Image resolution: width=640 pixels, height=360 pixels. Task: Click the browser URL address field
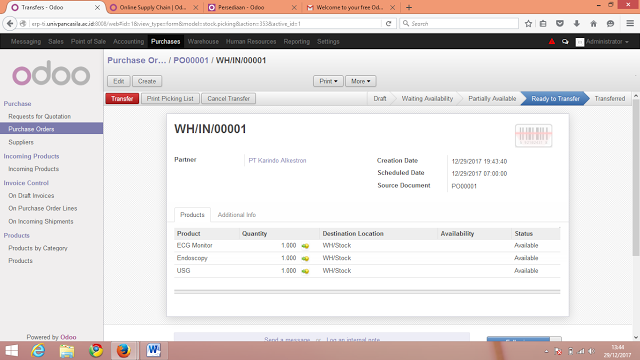coord(205,24)
